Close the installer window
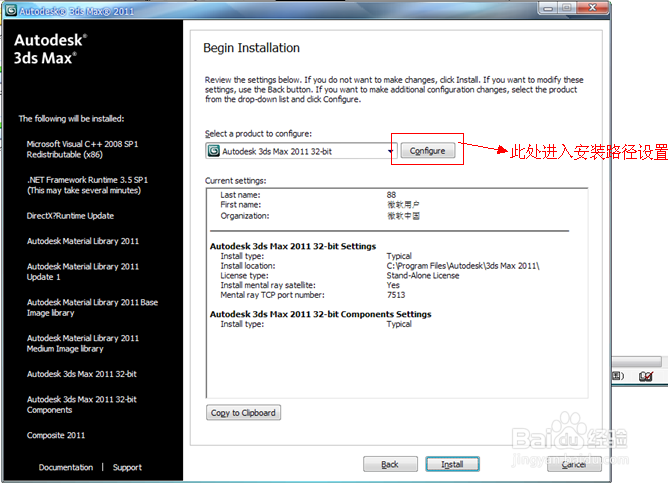This screenshot has width=668, height=483. [592, 8]
